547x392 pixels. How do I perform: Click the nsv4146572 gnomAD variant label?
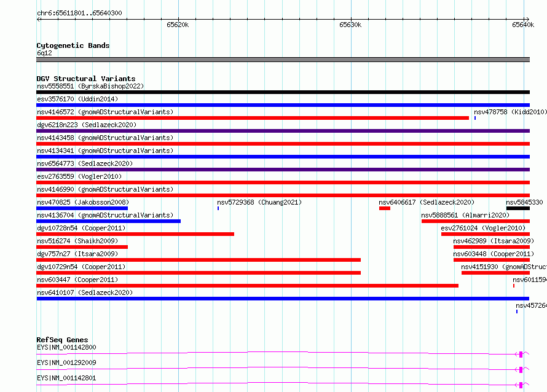(105, 112)
